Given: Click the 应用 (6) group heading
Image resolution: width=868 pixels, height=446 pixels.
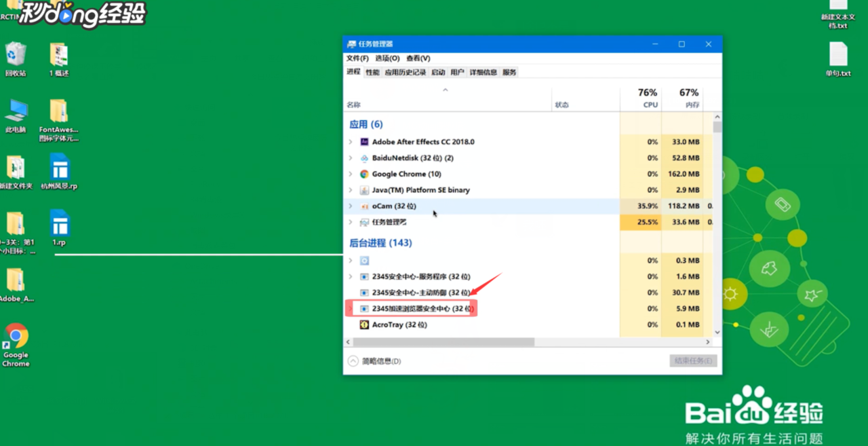Looking at the screenshot, I should [366, 124].
